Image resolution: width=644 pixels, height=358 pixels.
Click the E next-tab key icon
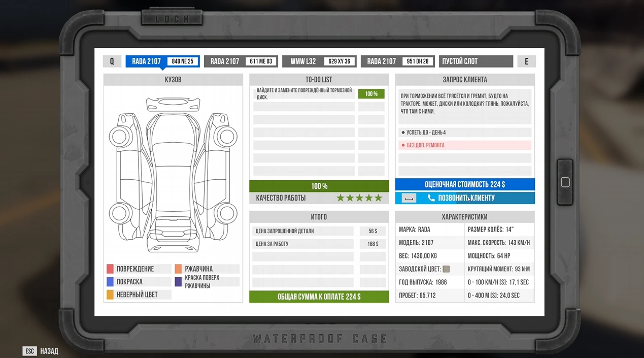click(x=526, y=61)
